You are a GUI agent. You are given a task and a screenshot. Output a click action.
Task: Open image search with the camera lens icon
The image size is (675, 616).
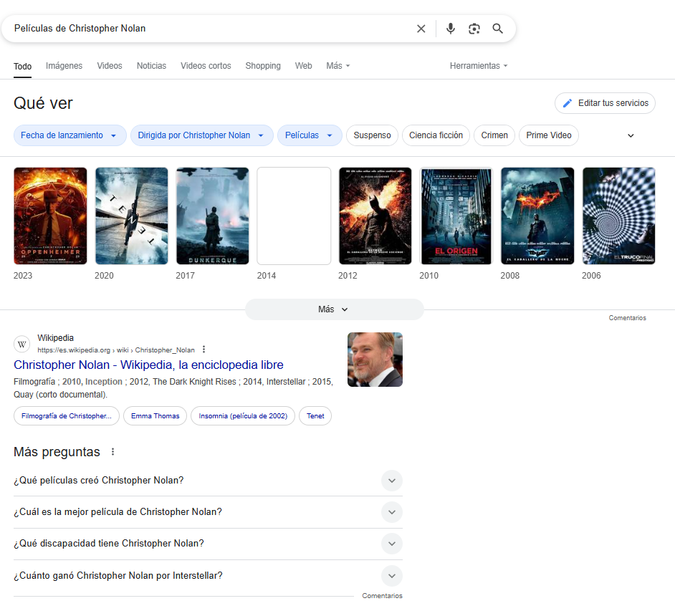point(474,29)
